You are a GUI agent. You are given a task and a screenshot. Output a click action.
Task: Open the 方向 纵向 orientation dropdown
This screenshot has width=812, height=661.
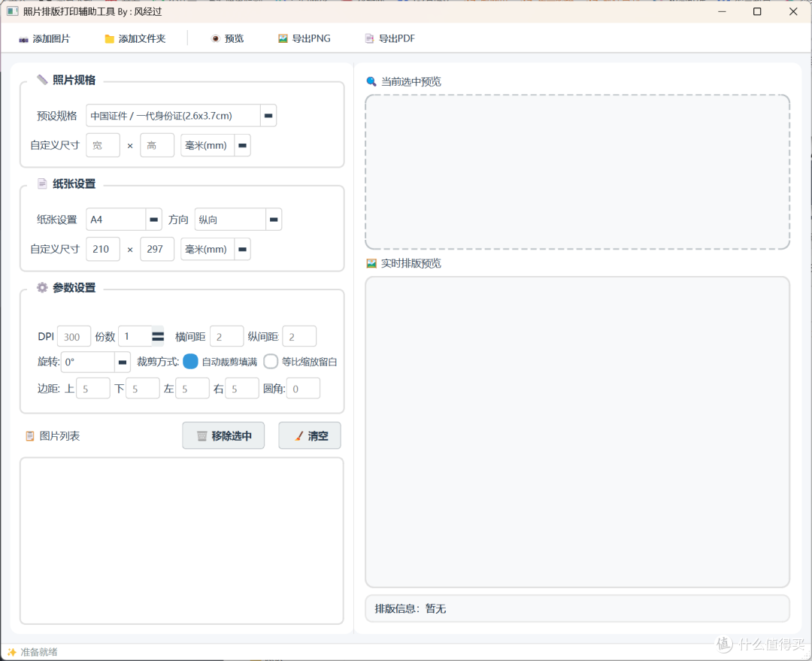point(274,220)
